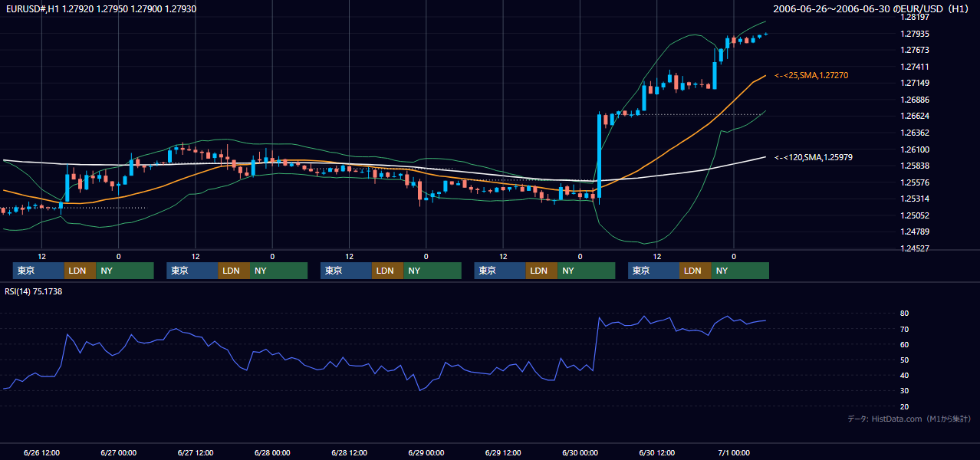Click price axis value 1.25314
980x460 pixels.
(x=916, y=199)
